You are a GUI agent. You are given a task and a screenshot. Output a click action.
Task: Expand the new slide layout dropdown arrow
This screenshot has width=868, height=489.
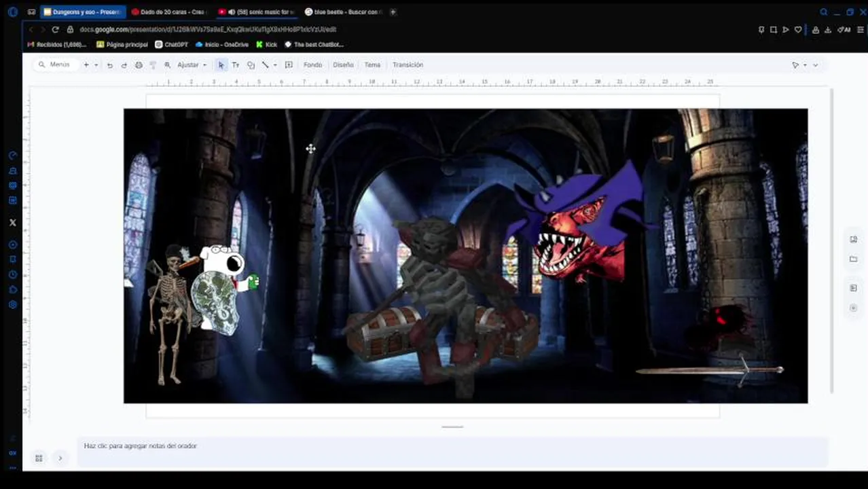tap(96, 65)
